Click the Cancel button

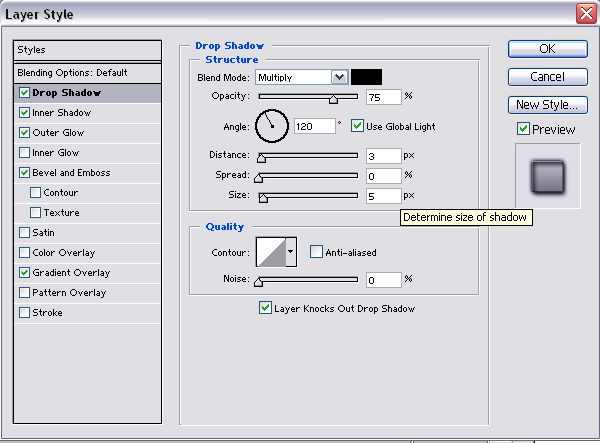[x=546, y=77]
